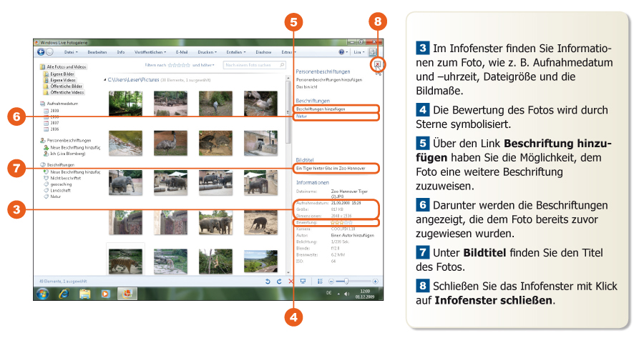Image resolution: width=644 pixels, height=343 pixels.
Task: Click the Back navigation arrow
Action: pyautogui.click(x=41, y=52)
